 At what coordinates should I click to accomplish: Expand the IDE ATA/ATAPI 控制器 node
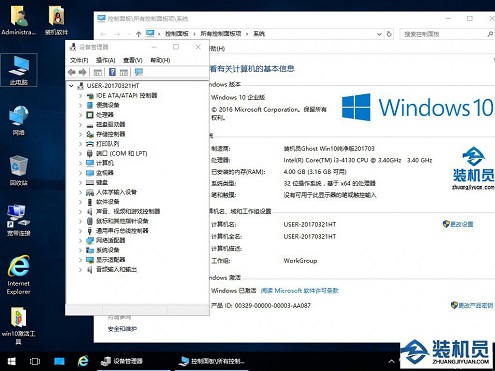tap(80, 96)
